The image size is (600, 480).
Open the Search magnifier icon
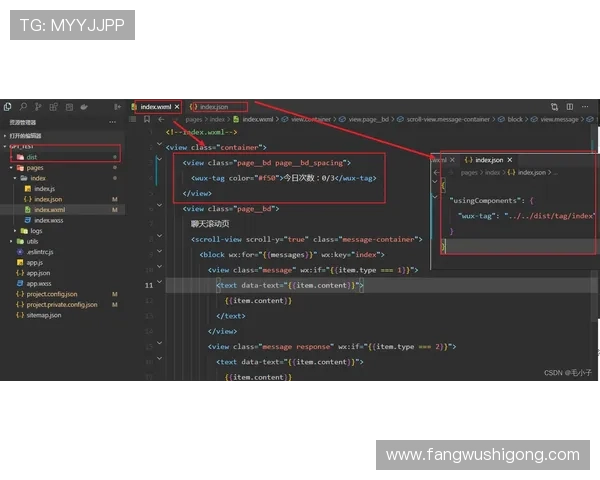point(23,106)
